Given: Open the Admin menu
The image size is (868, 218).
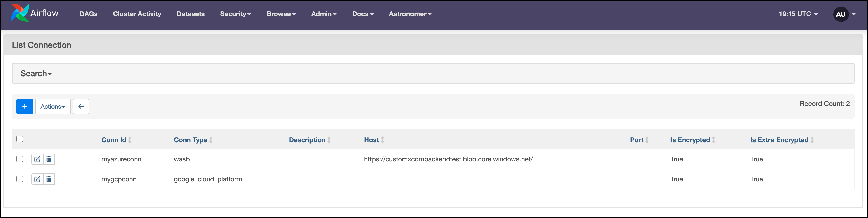Looking at the screenshot, I should pyautogui.click(x=324, y=14).
